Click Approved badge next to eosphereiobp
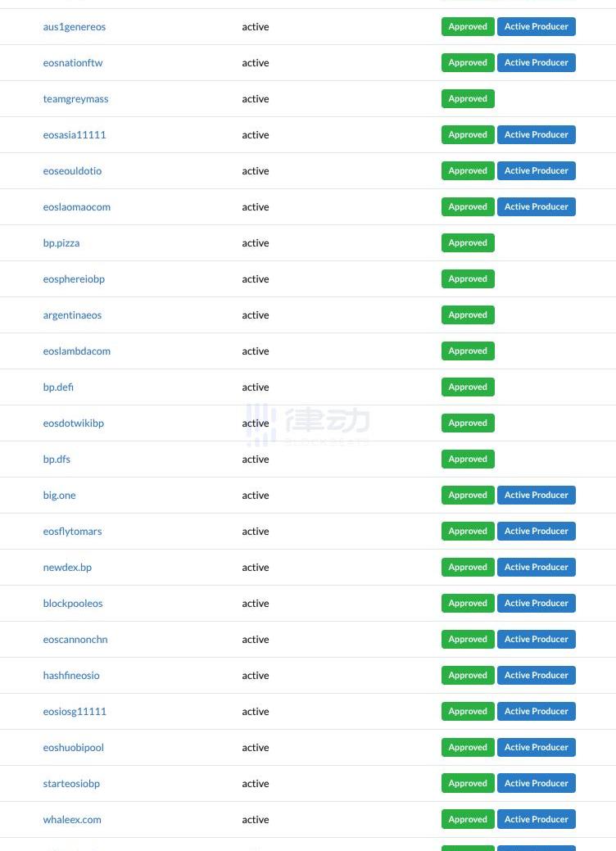The height and width of the screenshot is (851, 616). (x=468, y=279)
